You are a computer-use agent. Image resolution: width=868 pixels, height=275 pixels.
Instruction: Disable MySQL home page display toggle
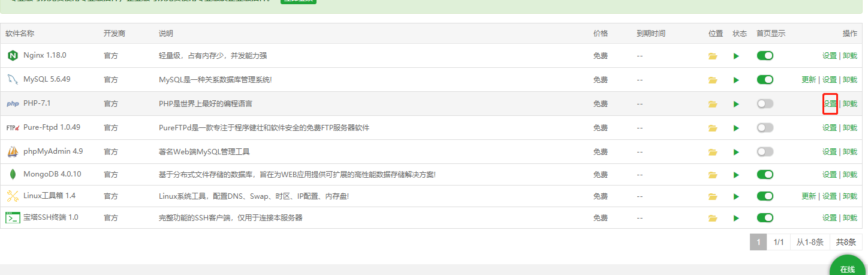click(765, 79)
